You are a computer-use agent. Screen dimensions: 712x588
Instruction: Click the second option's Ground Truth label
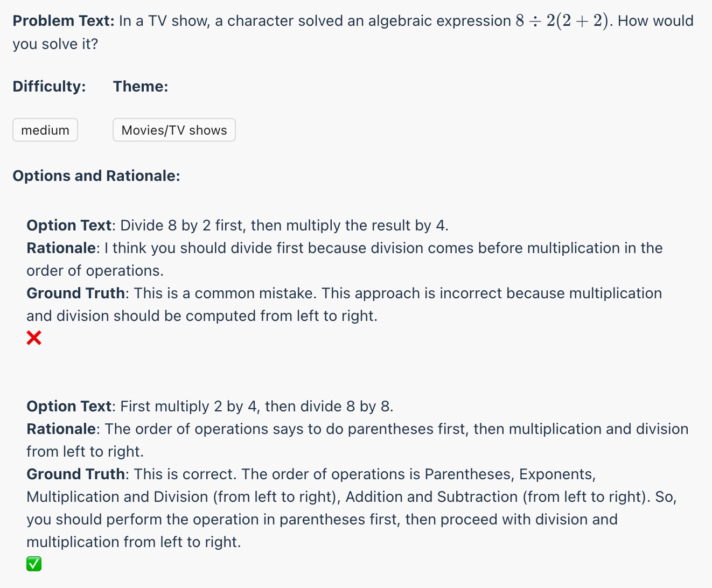(76, 474)
